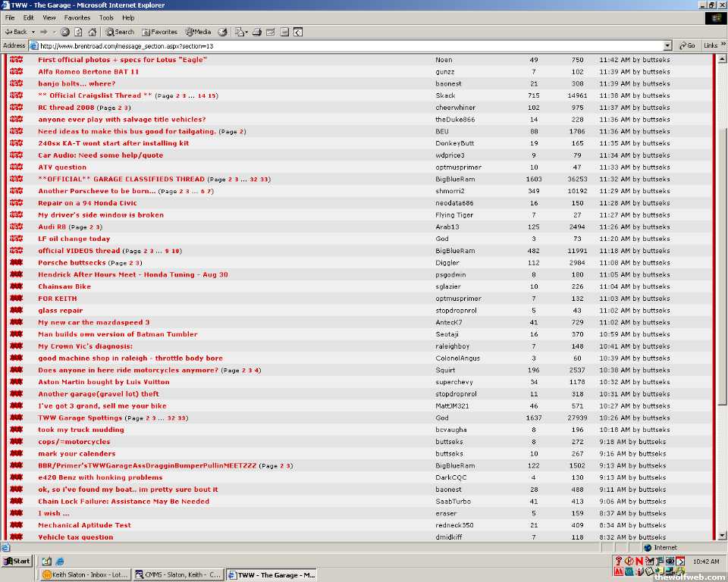Viewport: 728px width, 582px height.
Task: Click the vertical scrollbar down arrow
Action: 722,537
